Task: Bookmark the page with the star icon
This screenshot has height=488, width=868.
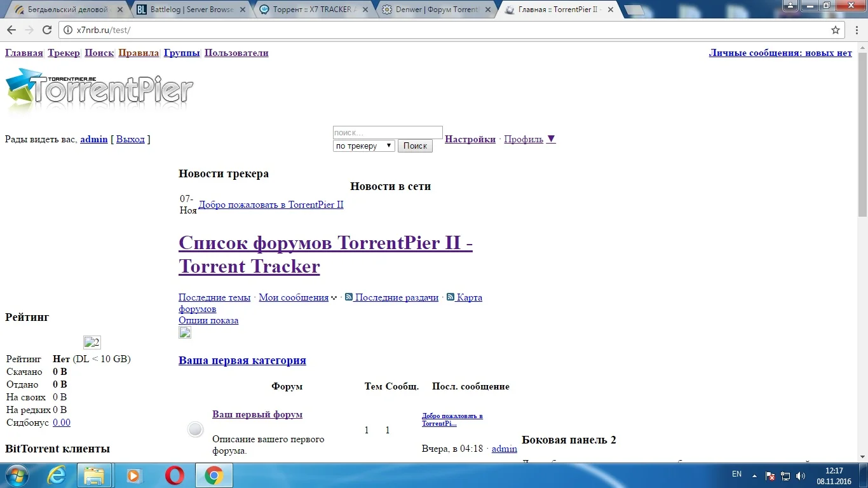Action: click(x=836, y=30)
